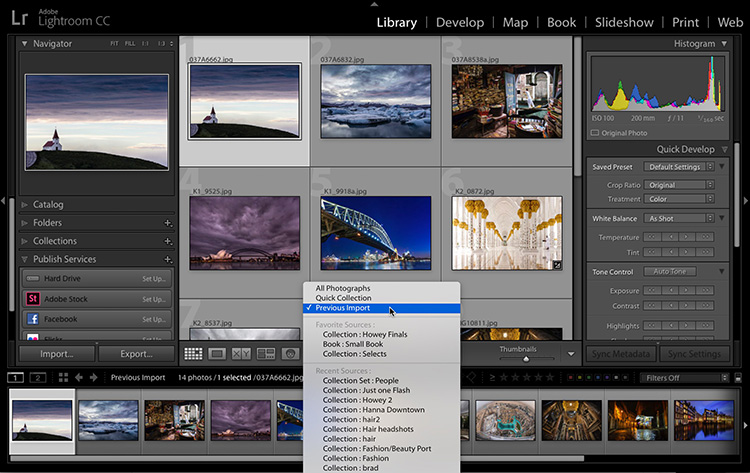Open Saved Preset Default Settings dropdown
The width and height of the screenshot is (750, 473).
tap(679, 166)
